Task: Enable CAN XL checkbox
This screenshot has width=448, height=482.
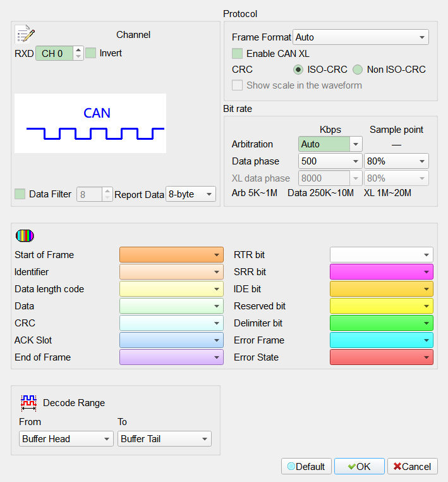Action: click(x=237, y=54)
